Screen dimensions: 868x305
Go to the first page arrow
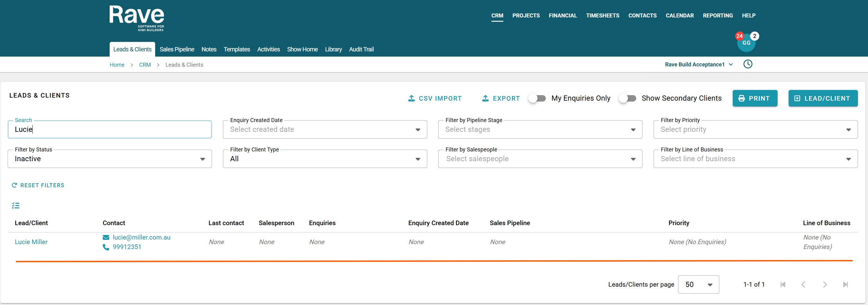coord(783,285)
